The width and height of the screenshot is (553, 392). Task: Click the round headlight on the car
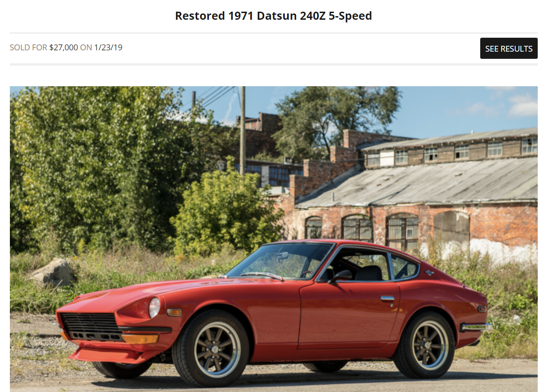[x=154, y=308]
